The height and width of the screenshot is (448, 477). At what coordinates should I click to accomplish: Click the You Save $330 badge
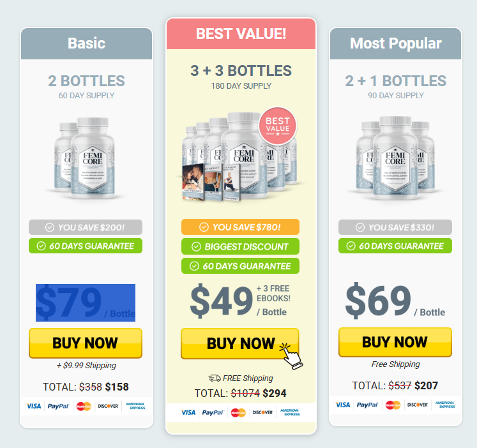click(395, 227)
